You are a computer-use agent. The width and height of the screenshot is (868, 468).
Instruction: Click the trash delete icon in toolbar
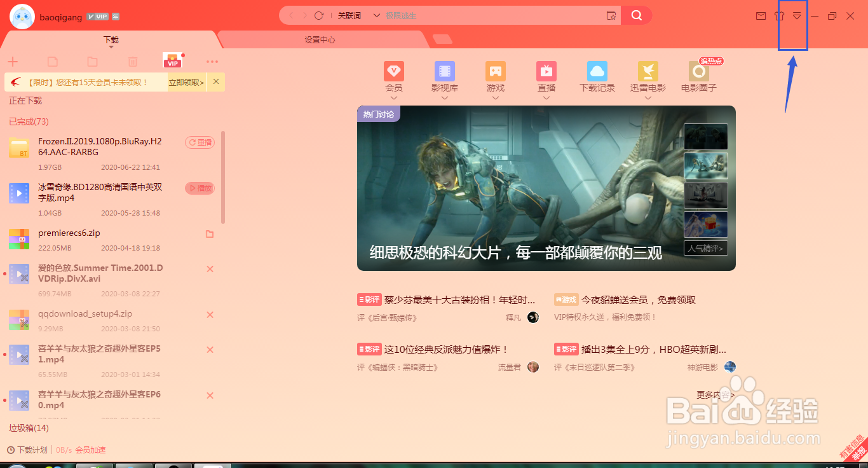(132, 62)
